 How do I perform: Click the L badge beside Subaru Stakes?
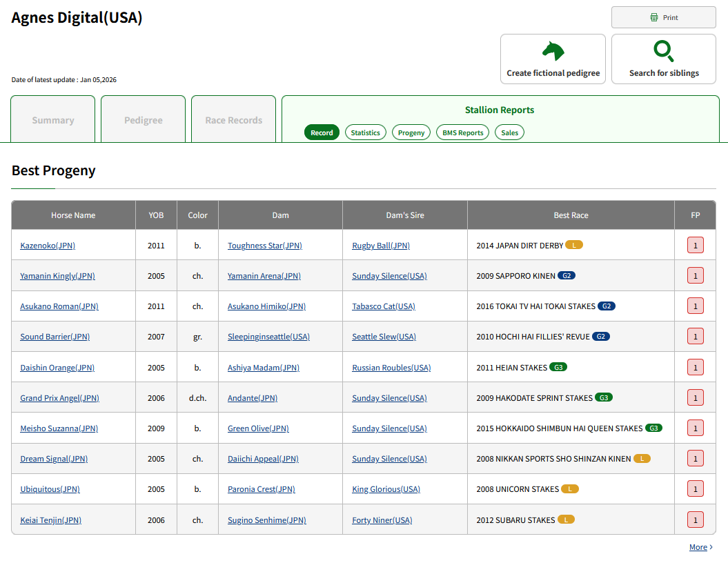(566, 520)
